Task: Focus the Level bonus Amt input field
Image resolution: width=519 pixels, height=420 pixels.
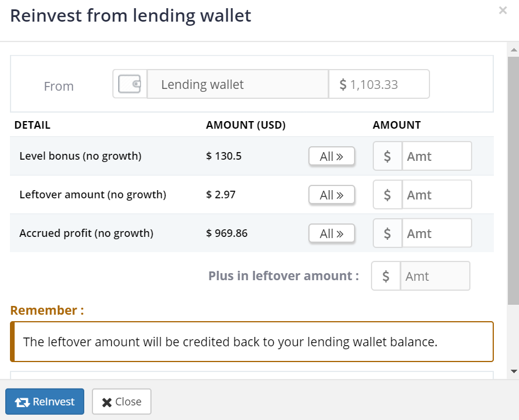Action: (437, 156)
